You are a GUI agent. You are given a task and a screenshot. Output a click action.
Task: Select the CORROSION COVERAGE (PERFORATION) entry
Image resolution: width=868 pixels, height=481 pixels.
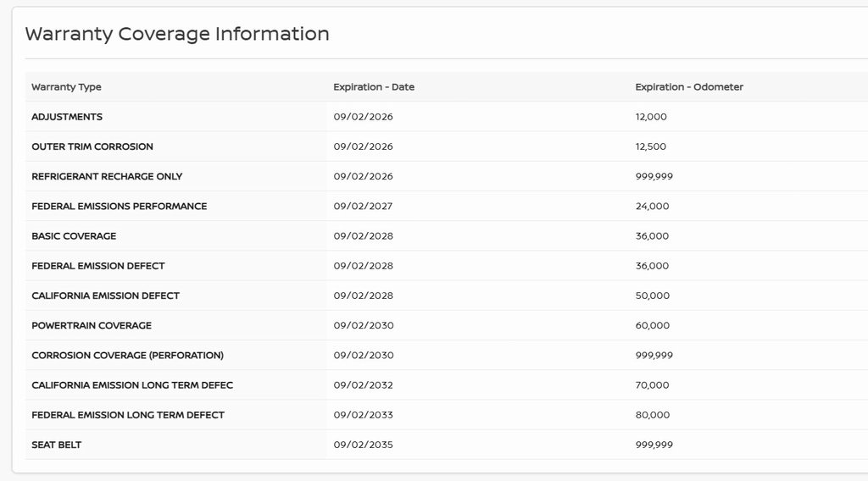point(128,356)
